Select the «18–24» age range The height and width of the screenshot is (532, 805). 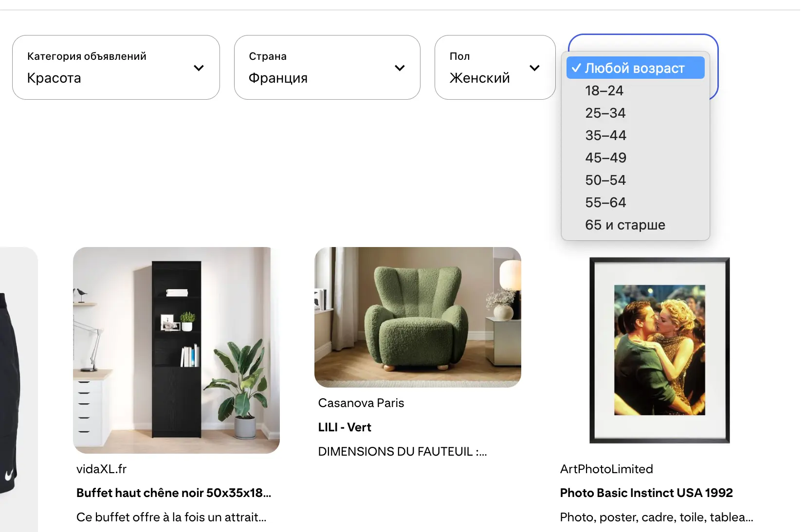(604, 90)
